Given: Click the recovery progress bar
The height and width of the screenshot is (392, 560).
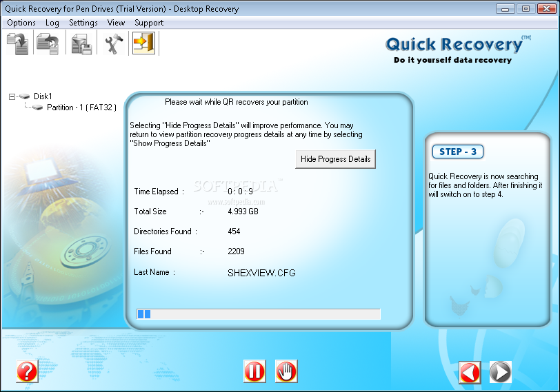Looking at the screenshot, I should point(259,314).
